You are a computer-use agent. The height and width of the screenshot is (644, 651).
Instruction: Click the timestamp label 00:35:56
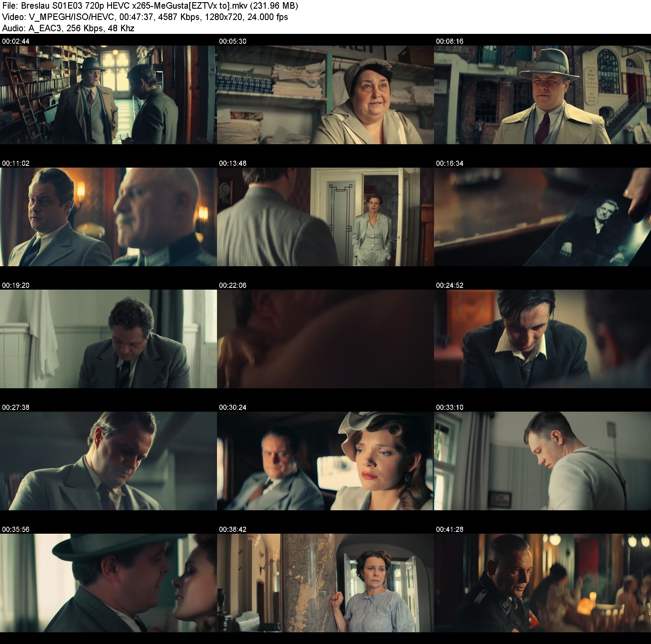pyautogui.click(x=16, y=529)
